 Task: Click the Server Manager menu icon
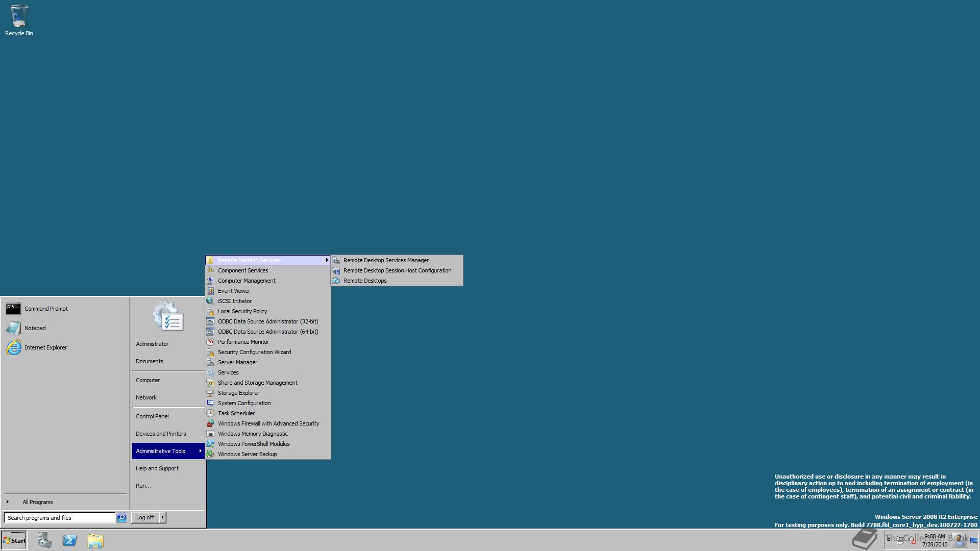pyautogui.click(x=210, y=362)
